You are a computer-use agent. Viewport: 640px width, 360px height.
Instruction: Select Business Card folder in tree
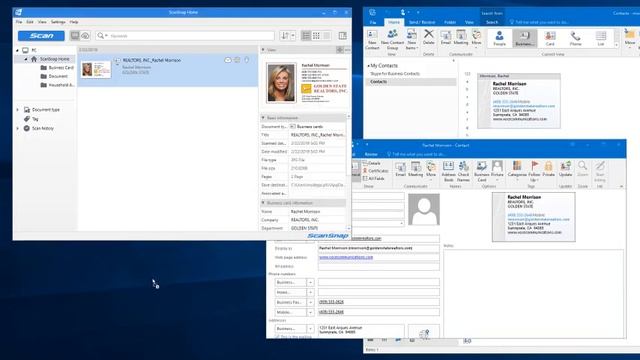[57, 68]
